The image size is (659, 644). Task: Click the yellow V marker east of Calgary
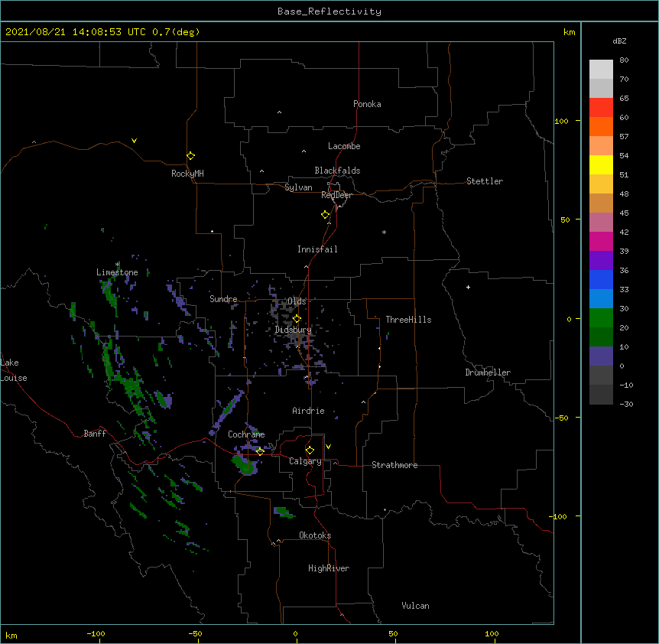[328, 447]
